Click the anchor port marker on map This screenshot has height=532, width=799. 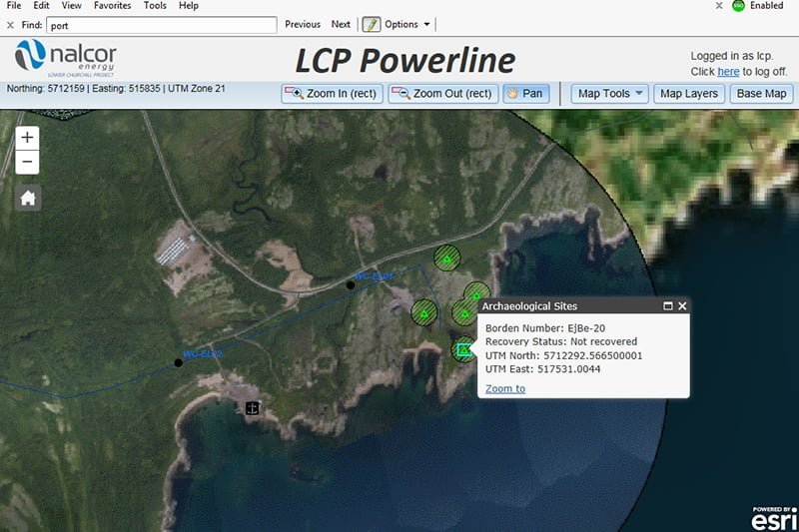(x=253, y=408)
